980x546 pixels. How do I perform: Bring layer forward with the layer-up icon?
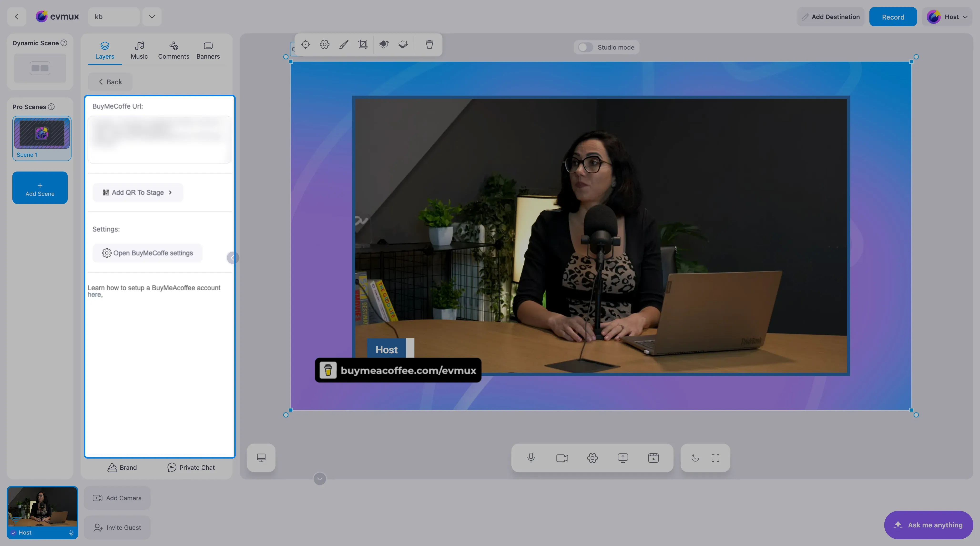384,45
